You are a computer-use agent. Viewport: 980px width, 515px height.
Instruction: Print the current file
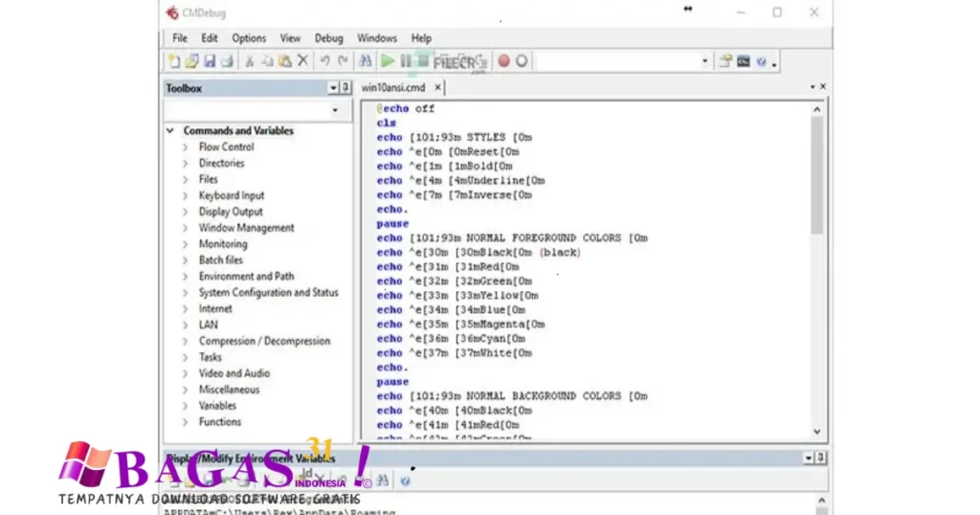[228, 61]
